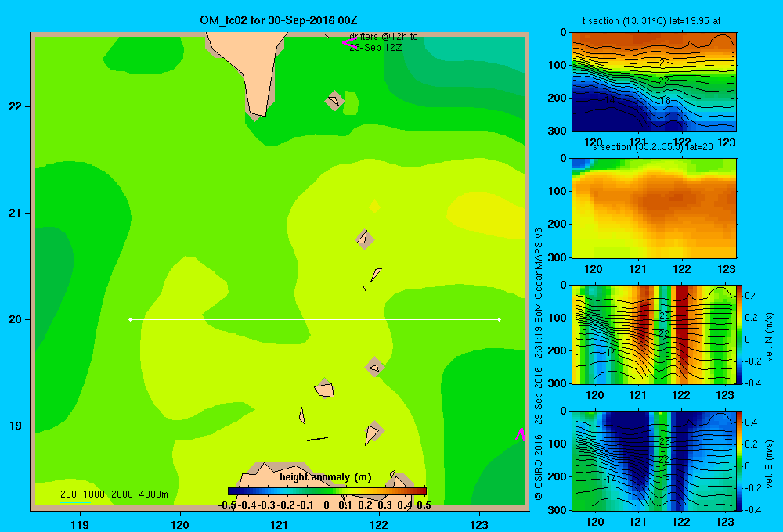Click latitude label 20 on main map axis

point(16,319)
